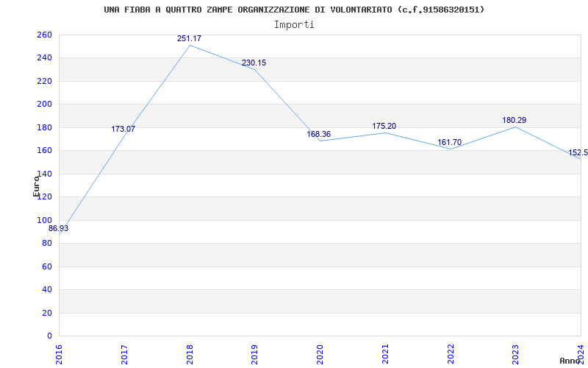Click the 200 y-axis tick label
Image resolution: width=588 pixels, height=368 pixels.
pos(44,105)
